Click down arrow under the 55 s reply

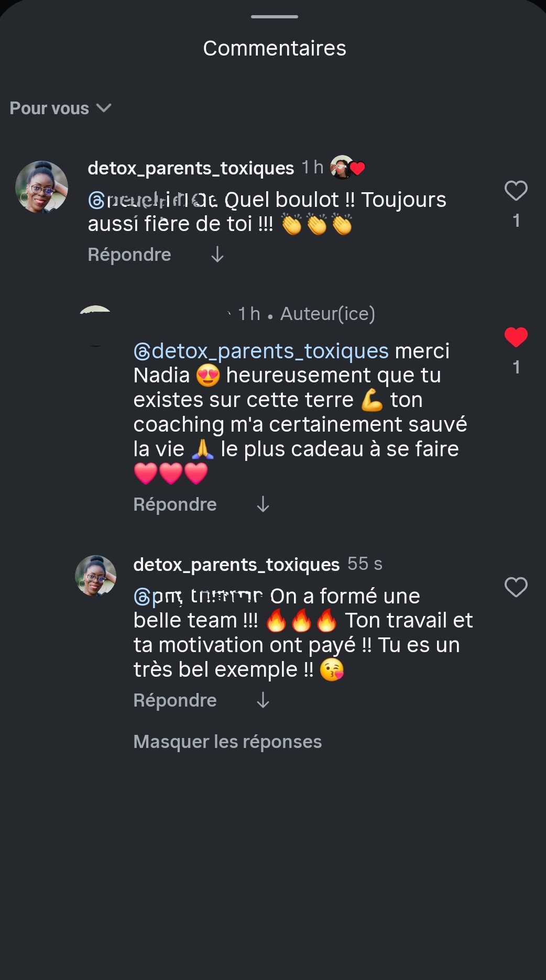coord(263,701)
